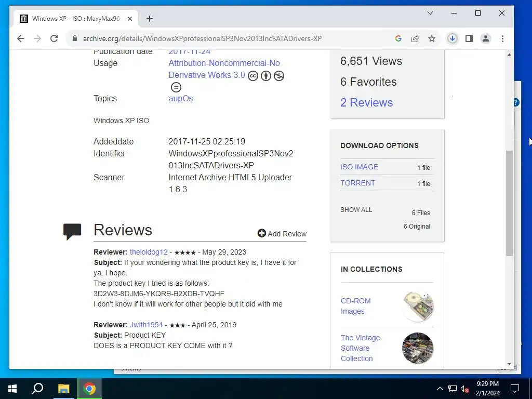Click the Chrome taskbar icon

(89, 389)
